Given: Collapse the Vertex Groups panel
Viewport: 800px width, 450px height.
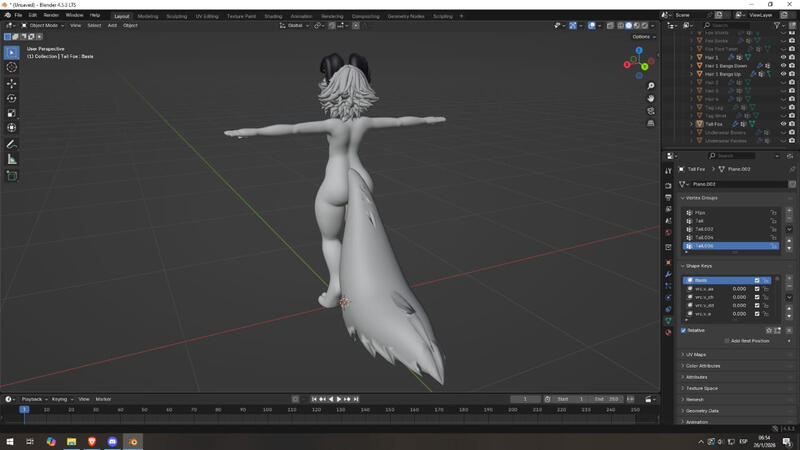Looking at the screenshot, I should (702, 198).
